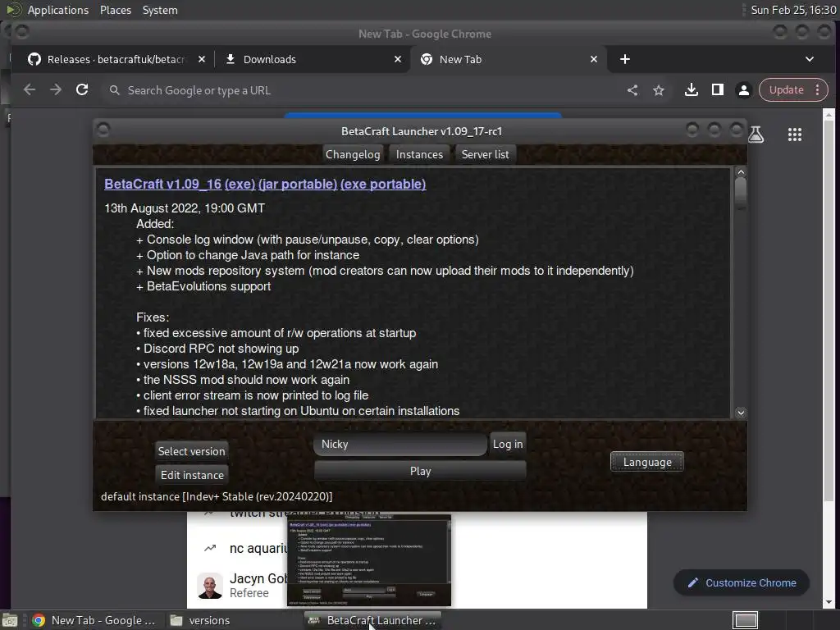Close the Releases betacraftuk tab
The width and height of the screenshot is (840, 630).
tap(202, 59)
